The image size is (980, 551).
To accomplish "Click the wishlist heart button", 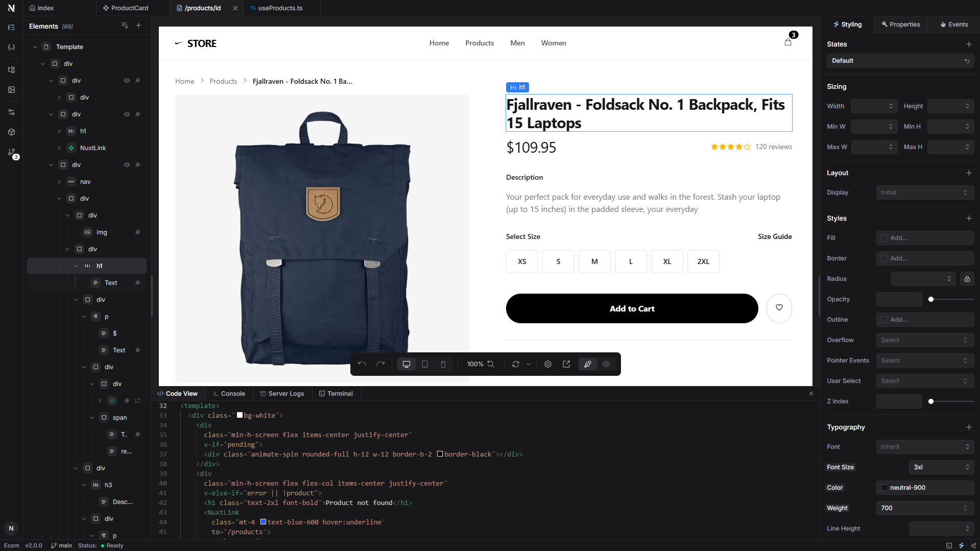I will point(779,308).
